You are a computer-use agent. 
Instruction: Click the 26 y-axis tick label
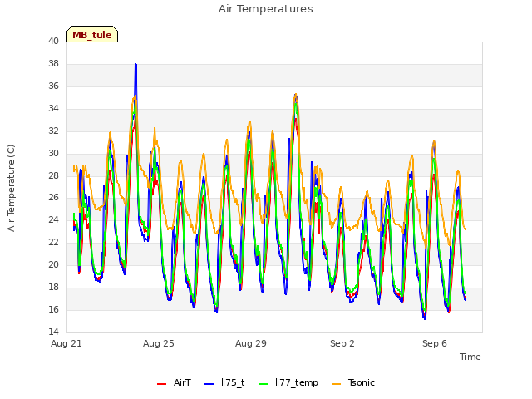(x=53, y=197)
